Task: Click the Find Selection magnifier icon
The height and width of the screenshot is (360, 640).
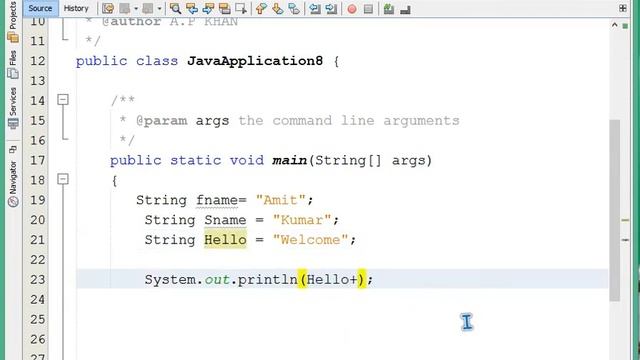Action: [x=175, y=9]
